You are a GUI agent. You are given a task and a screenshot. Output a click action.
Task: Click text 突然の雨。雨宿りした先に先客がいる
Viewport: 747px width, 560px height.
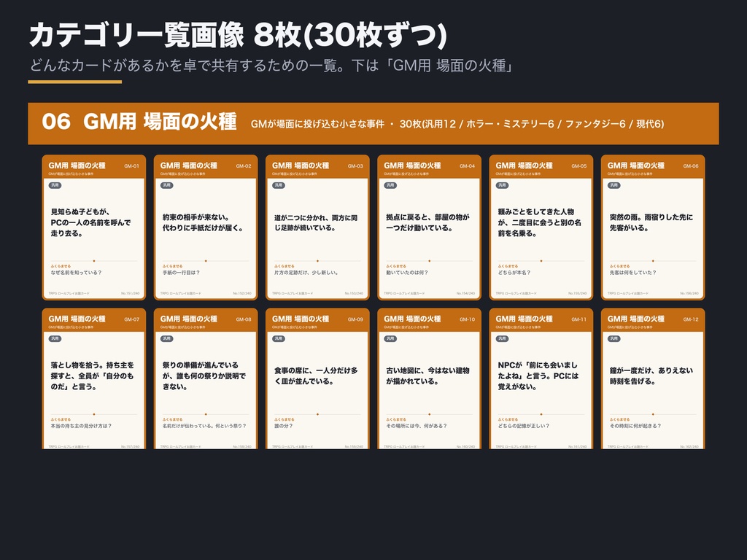pos(651,222)
